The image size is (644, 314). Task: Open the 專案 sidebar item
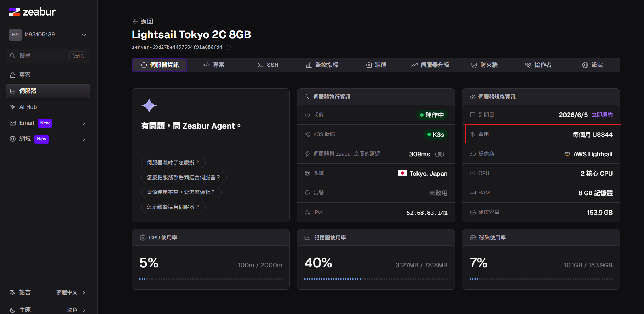(x=48, y=75)
